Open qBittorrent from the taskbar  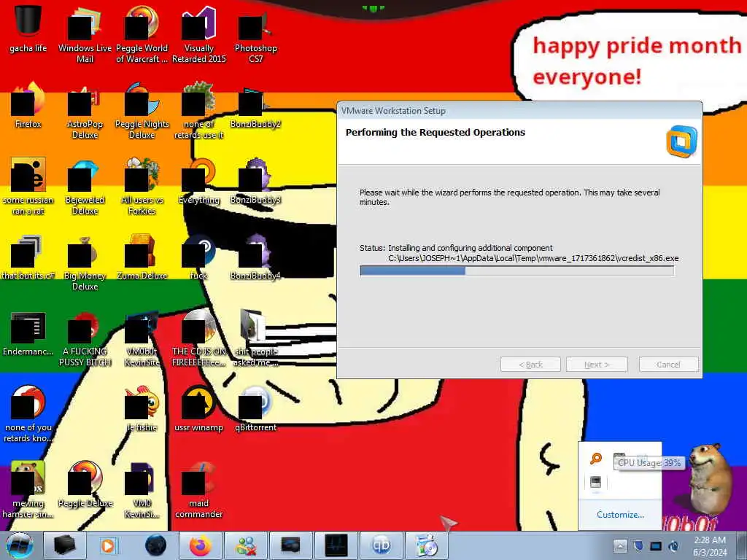click(x=382, y=545)
